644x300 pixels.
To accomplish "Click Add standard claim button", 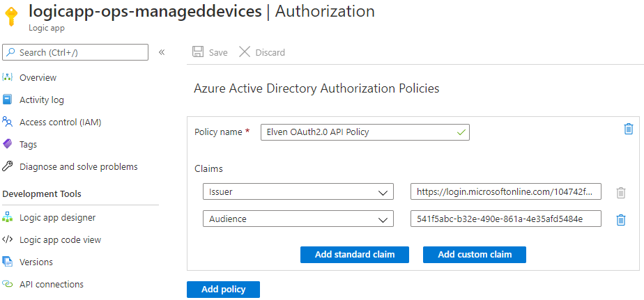I will [355, 255].
